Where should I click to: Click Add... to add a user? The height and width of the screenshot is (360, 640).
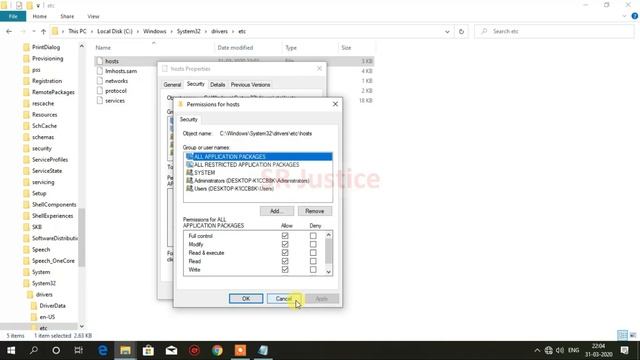pyautogui.click(x=277, y=211)
